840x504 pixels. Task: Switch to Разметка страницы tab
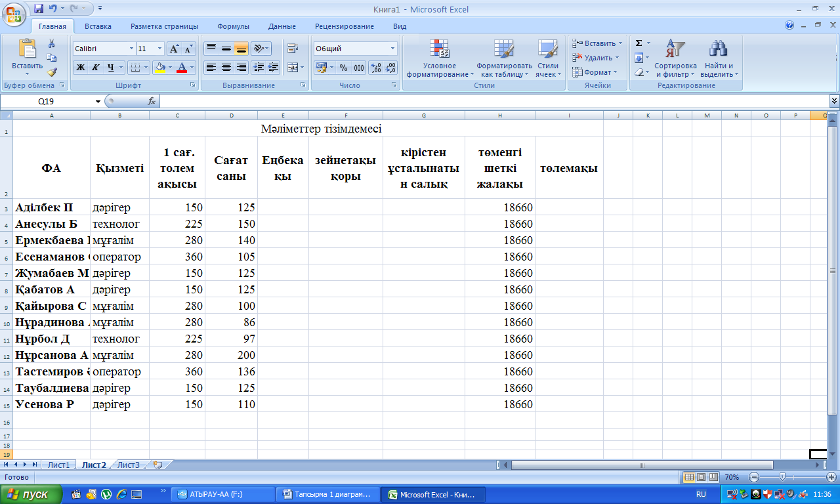164,26
